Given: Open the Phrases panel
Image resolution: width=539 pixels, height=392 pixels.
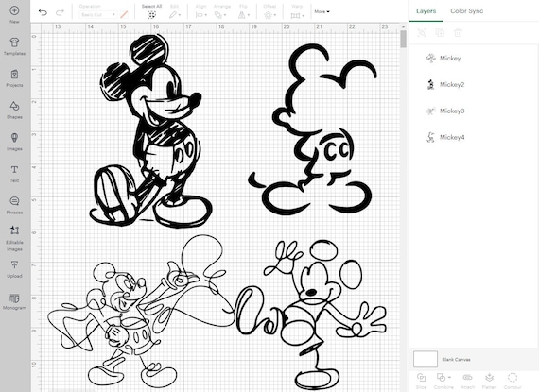Looking at the screenshot, I should point(14,205).
